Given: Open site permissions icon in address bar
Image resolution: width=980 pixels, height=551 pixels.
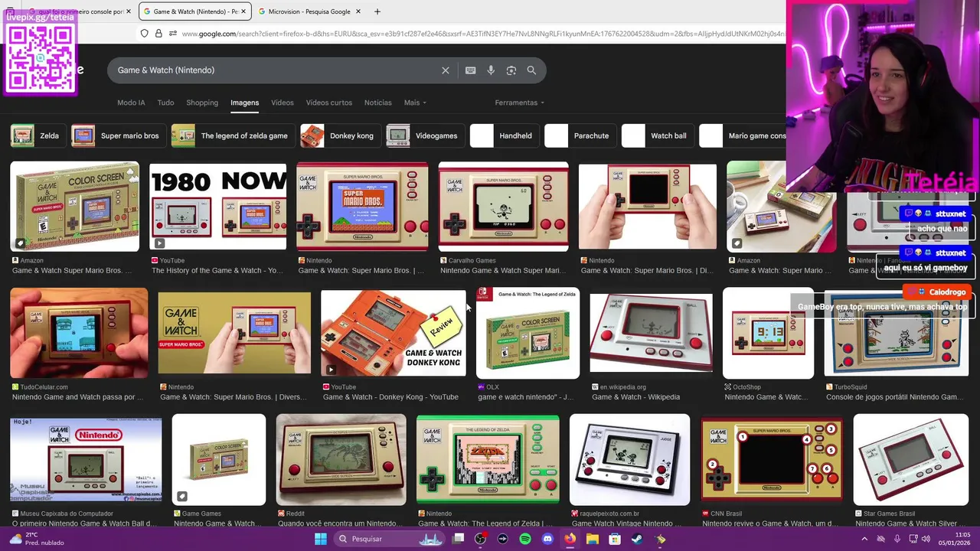Looking at the screenshot, I should [x=173, y=34].
